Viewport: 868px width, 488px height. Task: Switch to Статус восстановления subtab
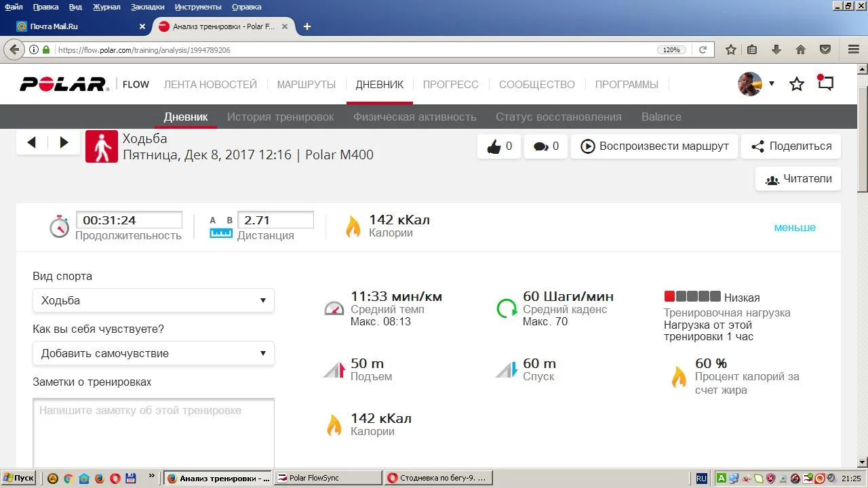[559, 117]
